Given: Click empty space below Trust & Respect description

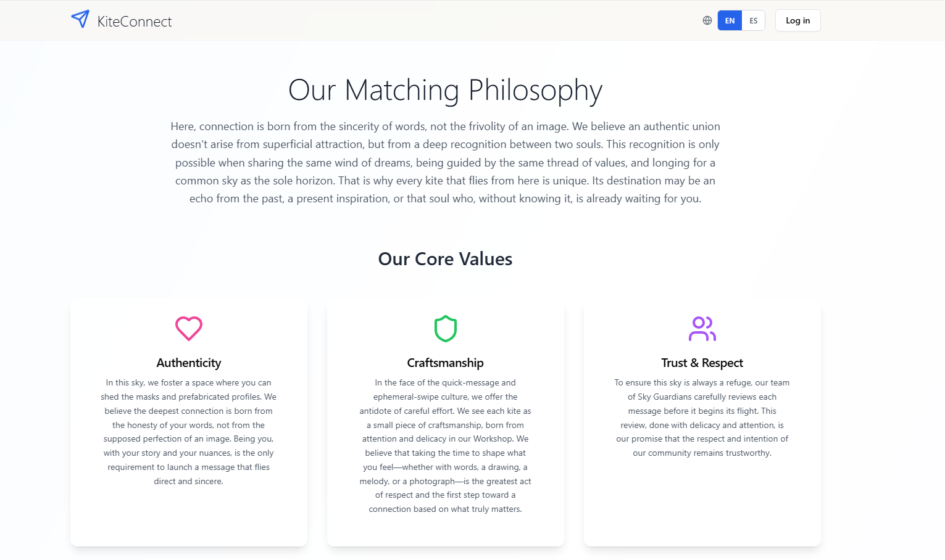Looking at the screenshot, I should click(702, 500).
